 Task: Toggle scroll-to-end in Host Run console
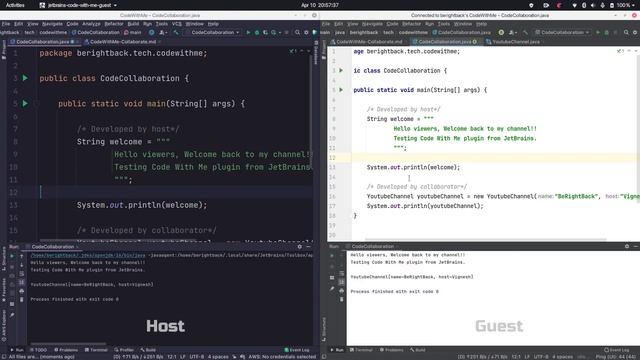(22, 282)
